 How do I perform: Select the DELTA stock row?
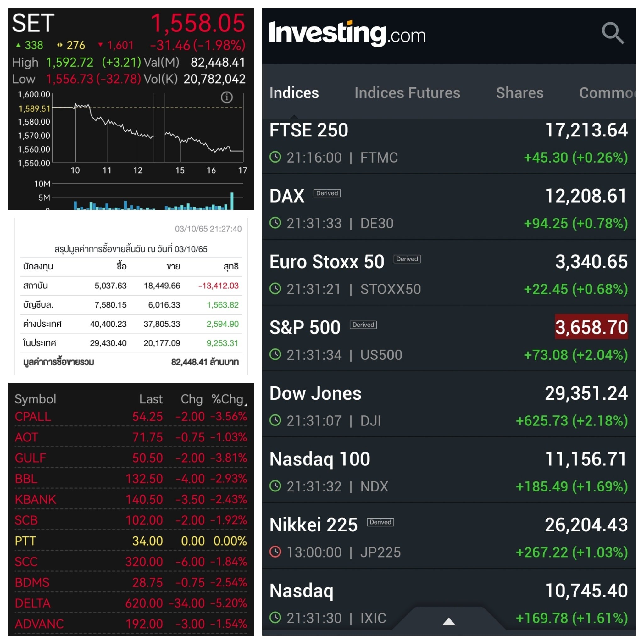(x=131, y=603)
